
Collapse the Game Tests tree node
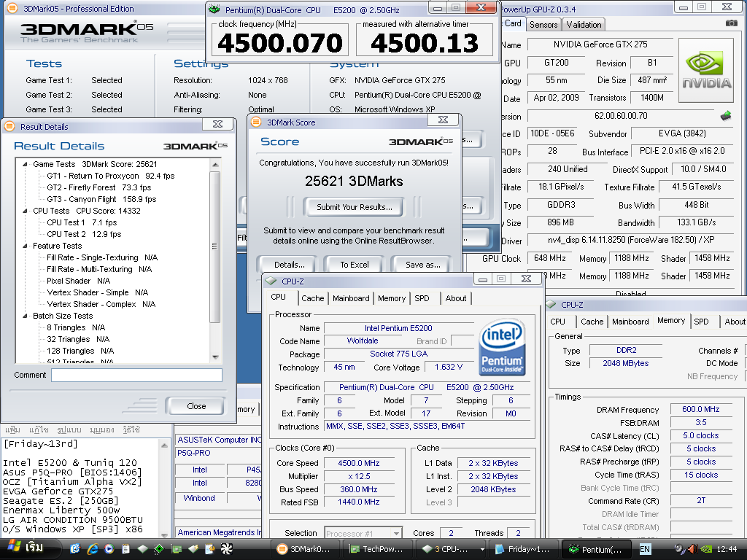tap(26, 164)
